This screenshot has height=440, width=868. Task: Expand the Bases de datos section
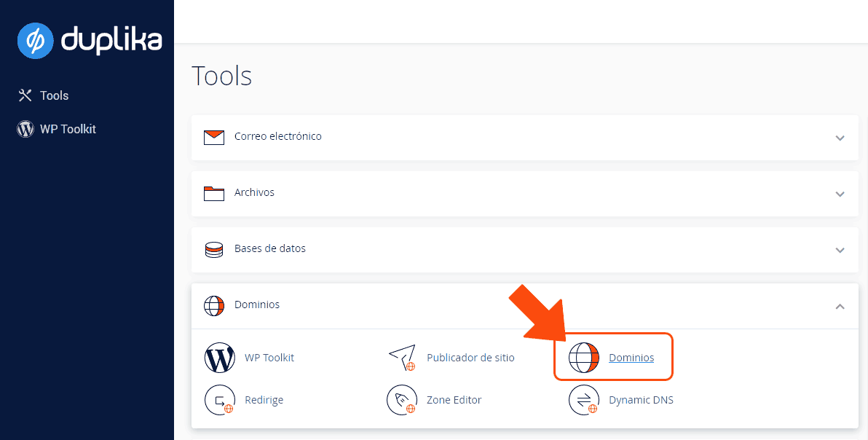(840, 249)
